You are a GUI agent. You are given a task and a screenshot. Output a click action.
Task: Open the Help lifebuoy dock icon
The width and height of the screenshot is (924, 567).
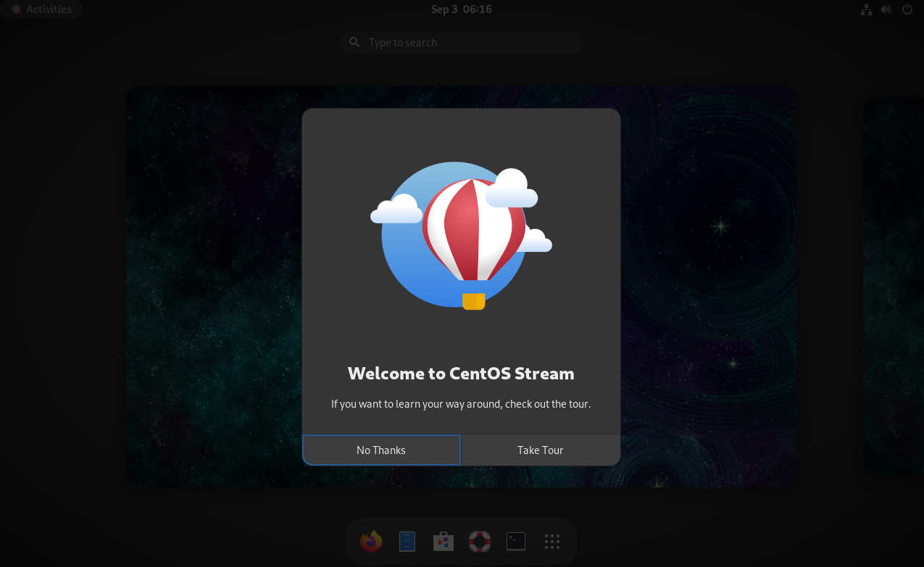point(480,542)
